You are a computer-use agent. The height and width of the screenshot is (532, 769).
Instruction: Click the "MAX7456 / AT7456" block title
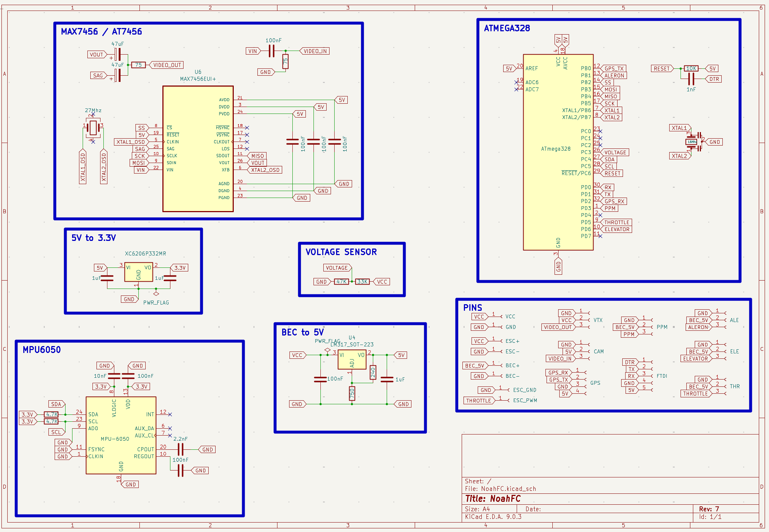[x=101, y=32]
